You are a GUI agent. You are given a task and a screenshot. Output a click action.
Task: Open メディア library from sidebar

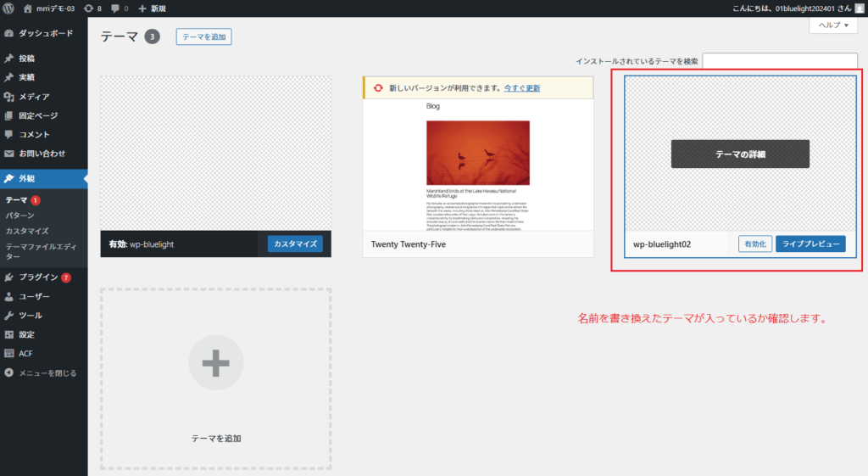click(x=34, y=97)
